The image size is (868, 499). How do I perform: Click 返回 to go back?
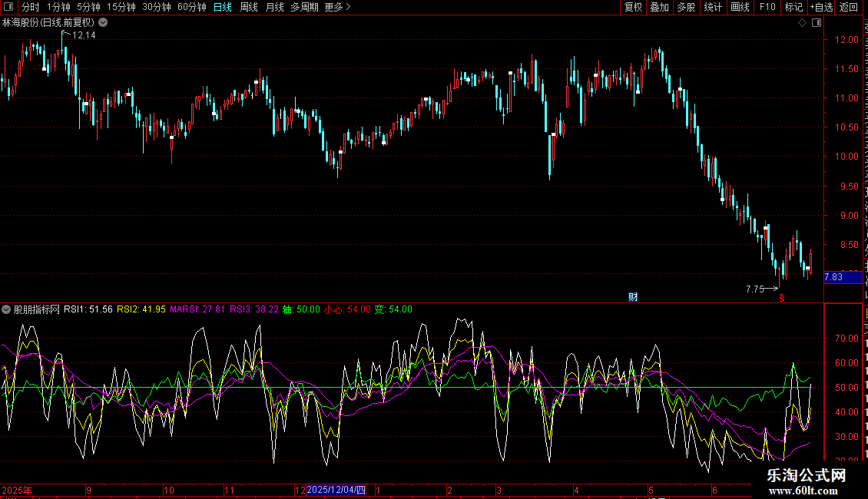click(x=849, y=7)
